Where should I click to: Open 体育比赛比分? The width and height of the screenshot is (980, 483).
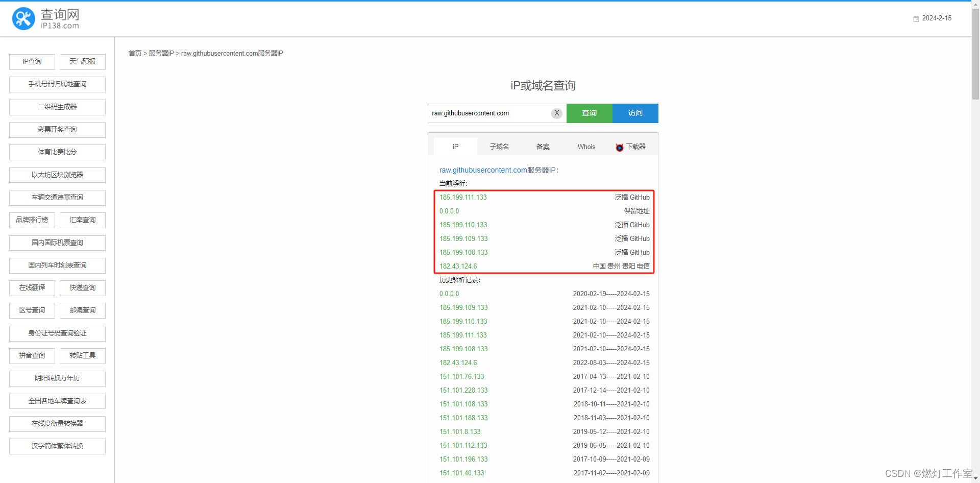click(x=57, y=152)
